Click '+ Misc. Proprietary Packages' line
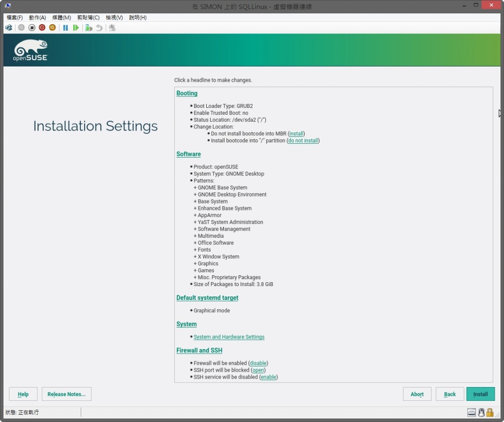Viewport: 504px width, 422px height. [227, 277]
